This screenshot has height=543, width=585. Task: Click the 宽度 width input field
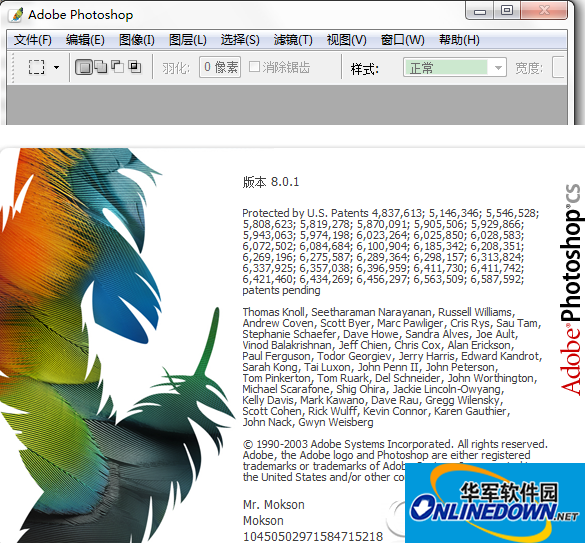[558, 68]
